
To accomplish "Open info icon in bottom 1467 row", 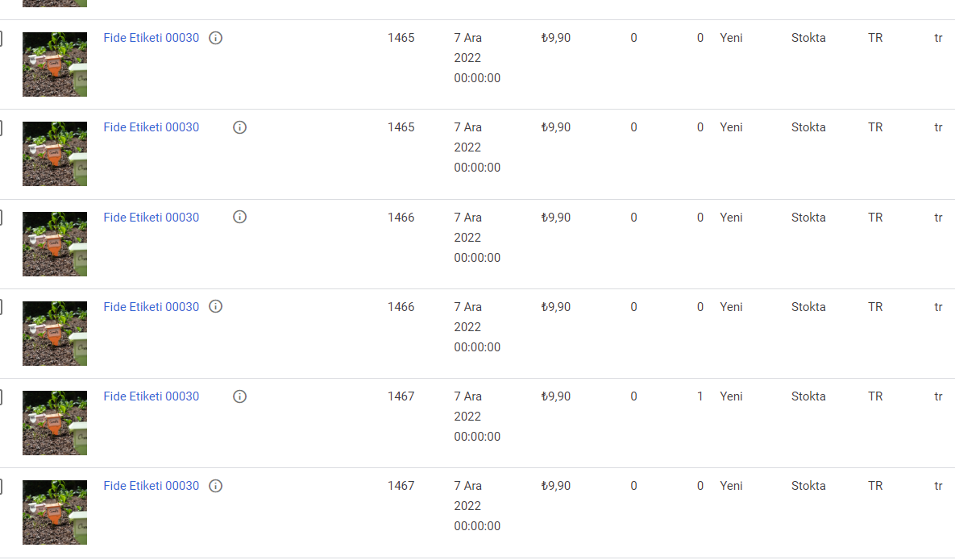I will coord(216,486).
